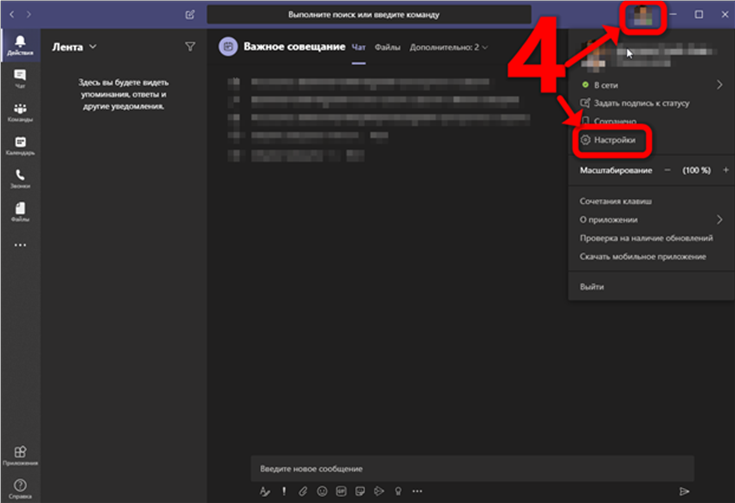Increase zoom with plus button
Screen dimensions: 735x503
(726, 170)
